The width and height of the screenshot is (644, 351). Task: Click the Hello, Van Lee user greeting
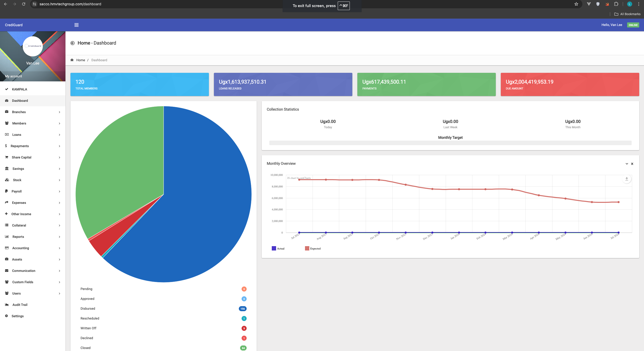[612, 25]
